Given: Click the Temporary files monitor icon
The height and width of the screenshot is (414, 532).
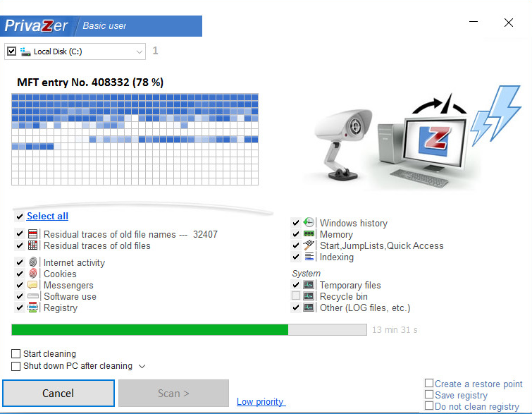Looking at the screenshot, I should [x=309, y=285].
